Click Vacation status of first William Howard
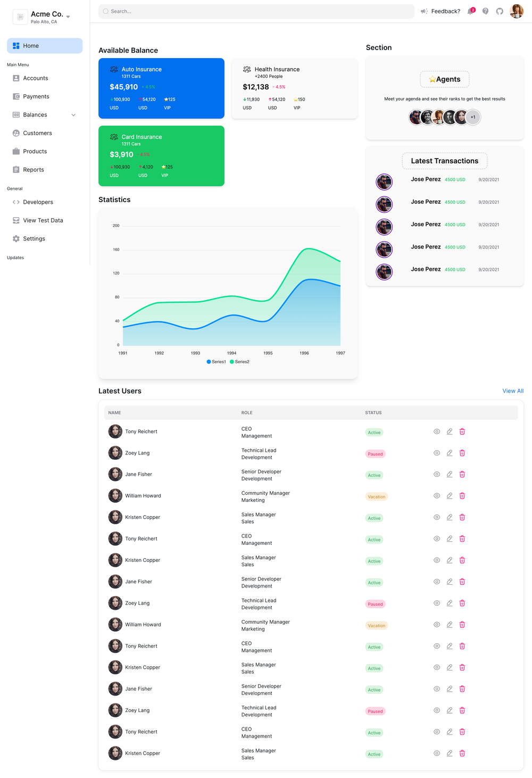 [x=377, y=496]
